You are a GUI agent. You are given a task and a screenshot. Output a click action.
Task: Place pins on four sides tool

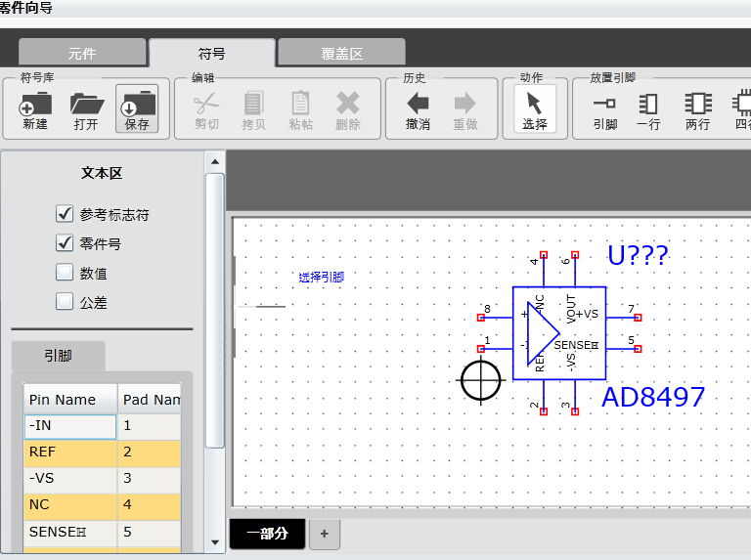click(x=742, y=111)
